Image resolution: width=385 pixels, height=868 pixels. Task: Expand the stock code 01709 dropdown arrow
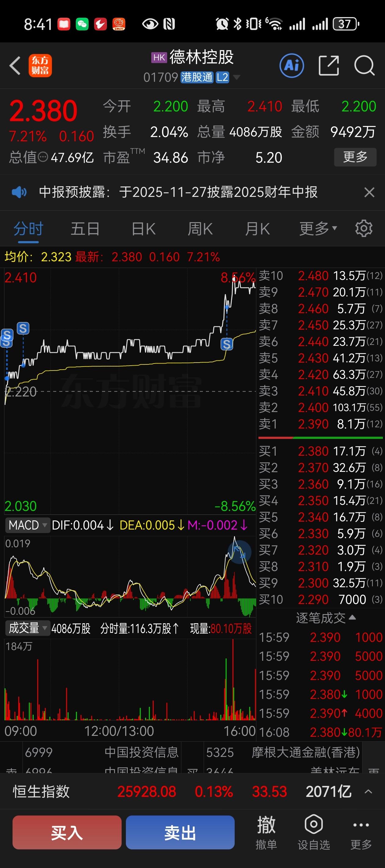click(x=237, y=78)
